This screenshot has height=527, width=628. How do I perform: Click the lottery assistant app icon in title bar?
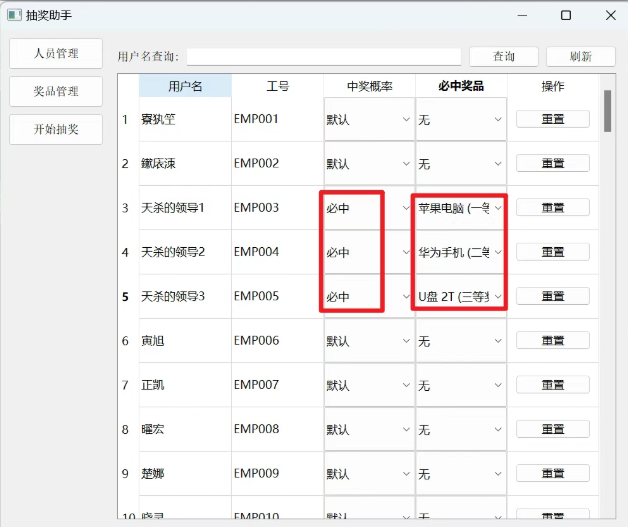(x=14, y=15)
